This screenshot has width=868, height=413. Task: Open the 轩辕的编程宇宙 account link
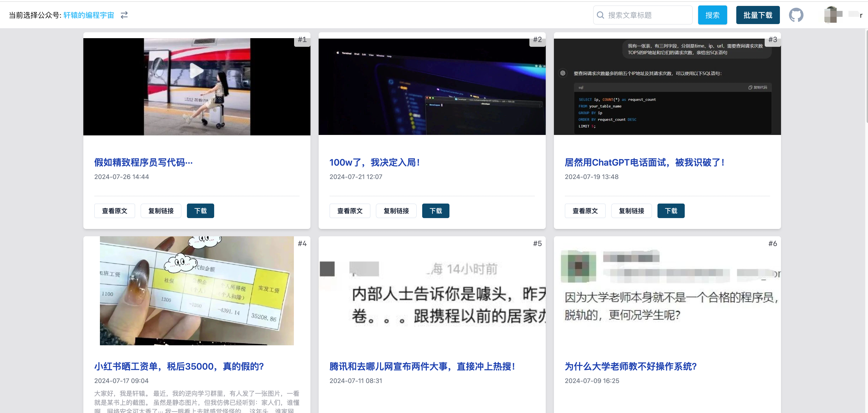89,15
